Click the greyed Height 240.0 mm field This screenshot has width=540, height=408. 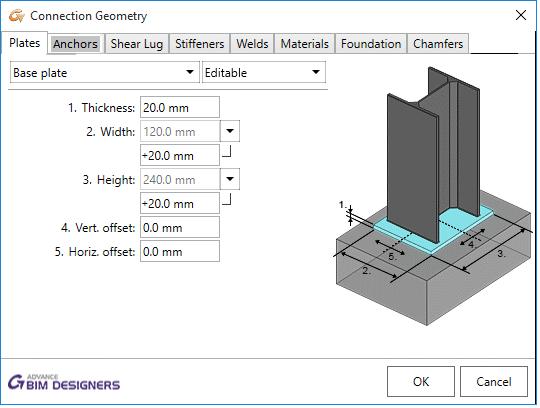[180, 179]
